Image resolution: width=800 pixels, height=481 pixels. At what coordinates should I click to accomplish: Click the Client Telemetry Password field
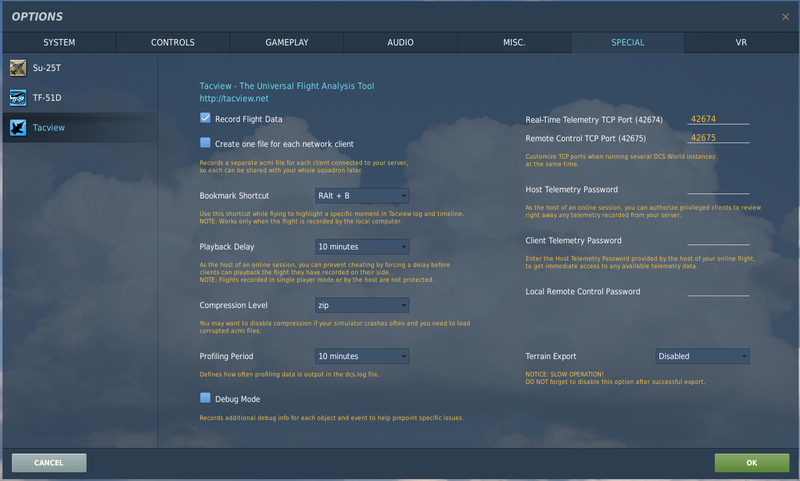tap(718, 240)
